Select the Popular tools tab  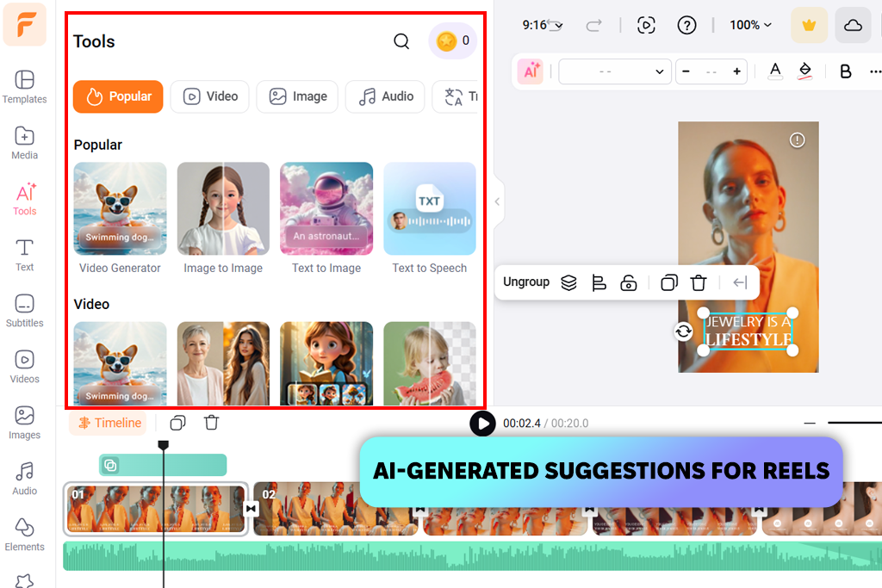(x=118, y=96)
